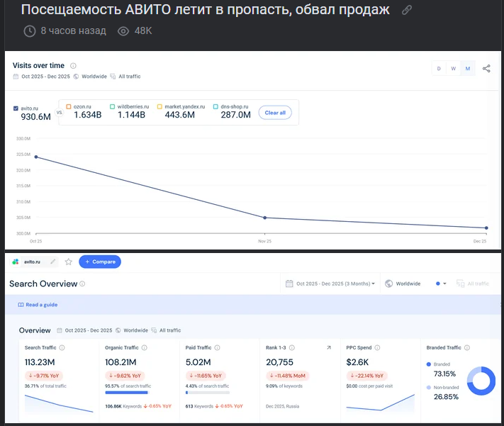
Task: Open info icon for PPC Spend
Action: pos(377,347)
